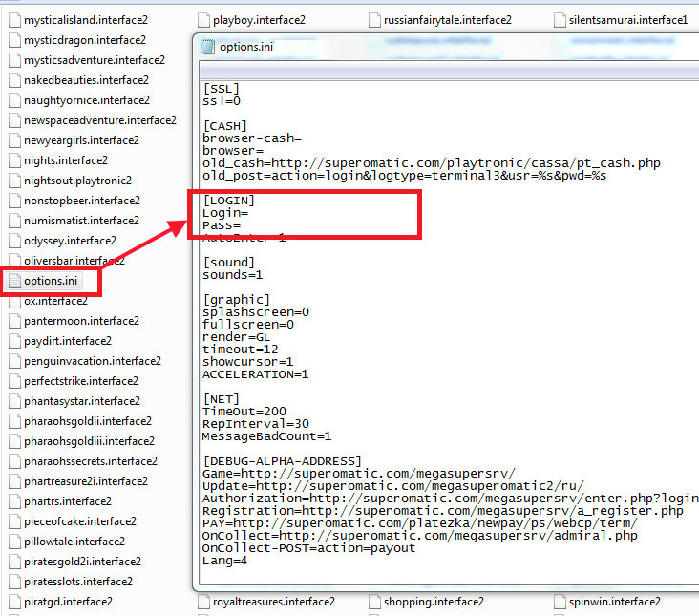699x616 pixels.
Task: Click the Notepad icon in options.ini title bar
Action: [208, 46]
